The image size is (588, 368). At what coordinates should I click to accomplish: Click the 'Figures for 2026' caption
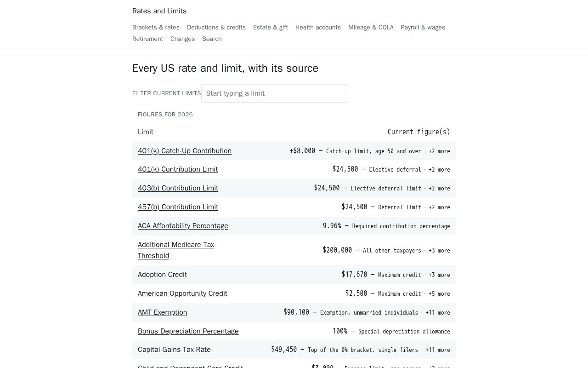pyautogui.click(x=165, y=115)
